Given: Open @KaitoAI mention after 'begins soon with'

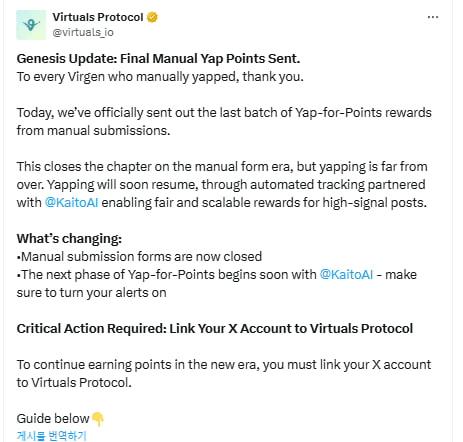Looking at the screenshot, I should (346, 275).
